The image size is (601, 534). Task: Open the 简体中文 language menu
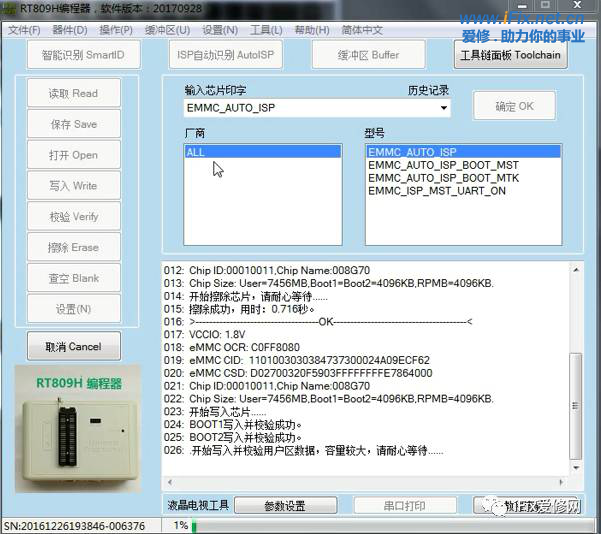click(362, 30)
